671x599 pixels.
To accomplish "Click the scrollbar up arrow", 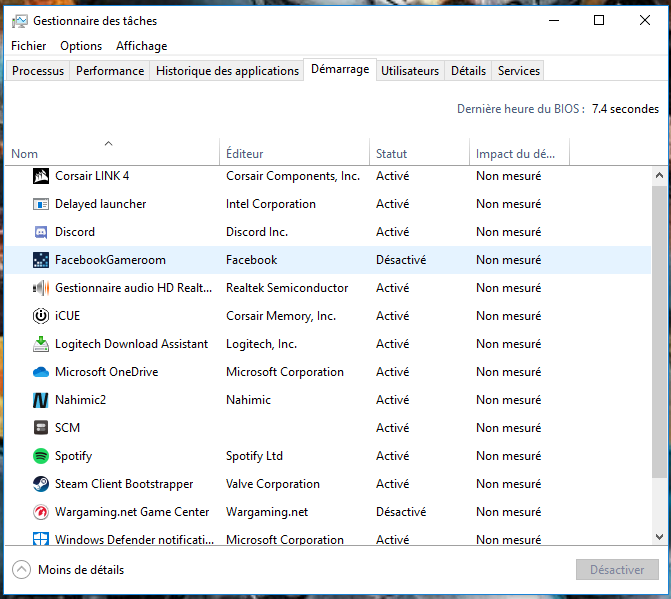I will 659,175.
